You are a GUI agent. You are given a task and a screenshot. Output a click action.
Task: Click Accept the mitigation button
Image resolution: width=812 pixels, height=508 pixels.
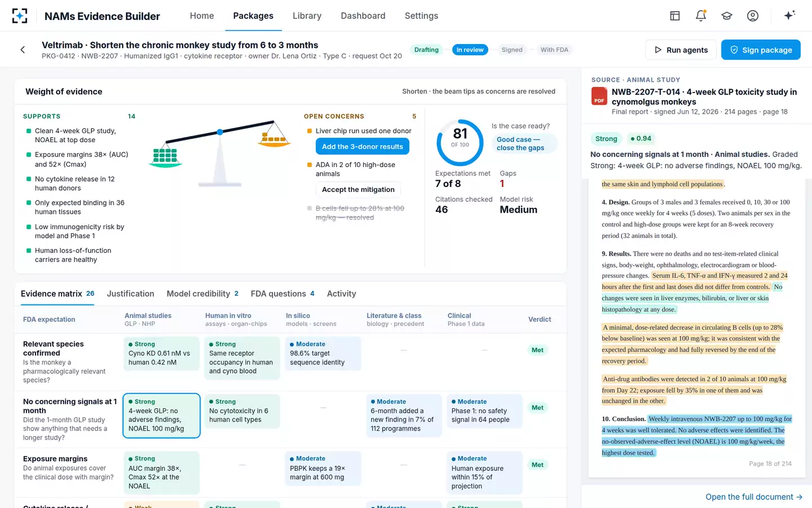click(x=358, y=190)
